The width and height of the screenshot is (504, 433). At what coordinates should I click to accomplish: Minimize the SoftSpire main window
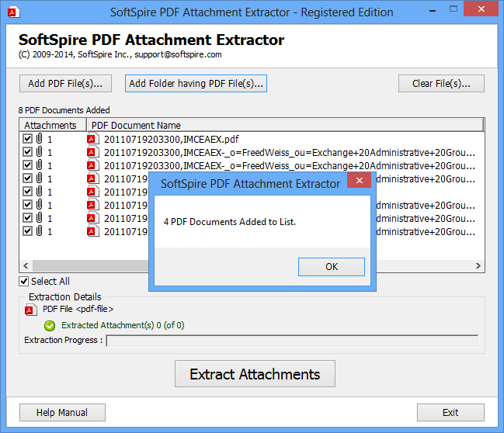point(433,10)
